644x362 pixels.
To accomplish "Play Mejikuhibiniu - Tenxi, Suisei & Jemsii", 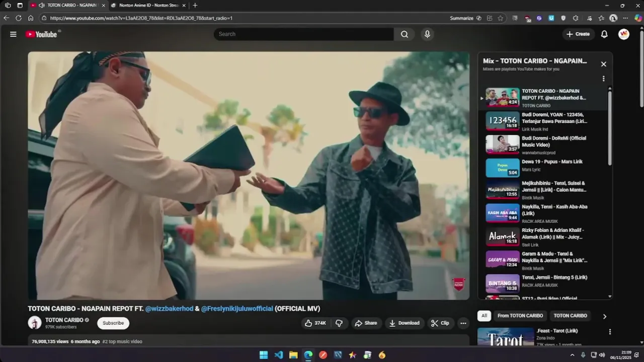I will [x=543, y=190].
